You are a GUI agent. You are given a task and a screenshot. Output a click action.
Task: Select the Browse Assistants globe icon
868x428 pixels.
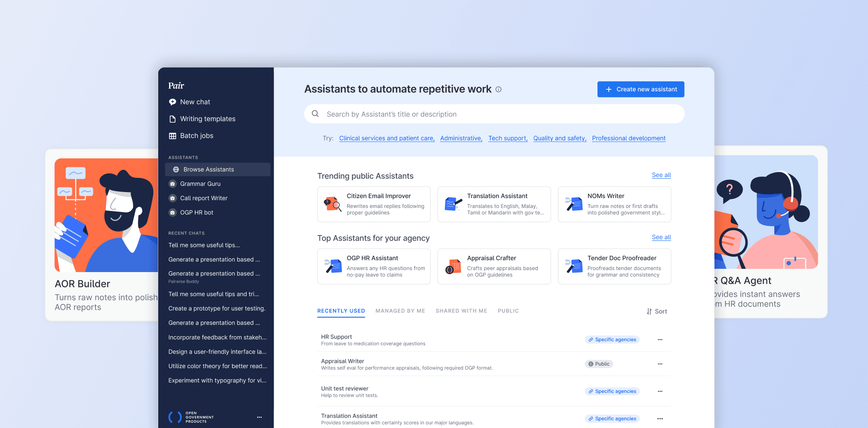(176, 169)
